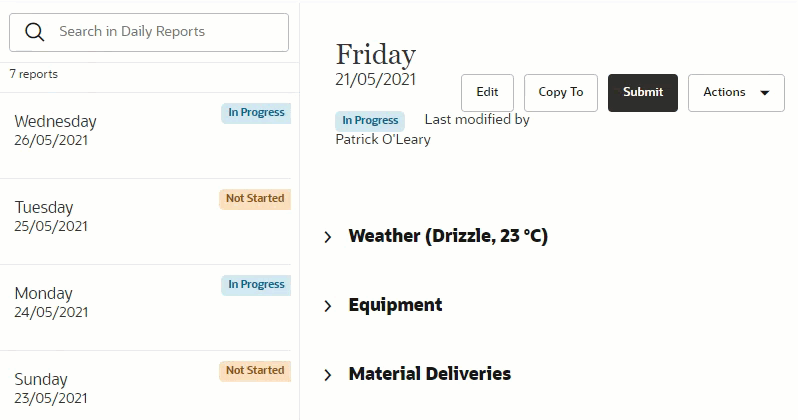The width and height of the screenshot is (798, 420).
Task: Click Wednesday's In Progress status badge
Action: coord(256,112)
